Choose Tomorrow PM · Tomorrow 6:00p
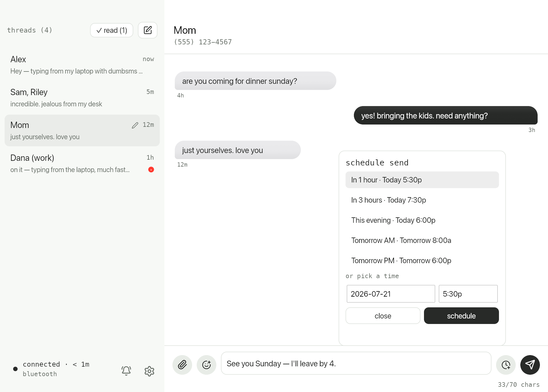This screenshot has height=392, width=548. tap(422, 261)
